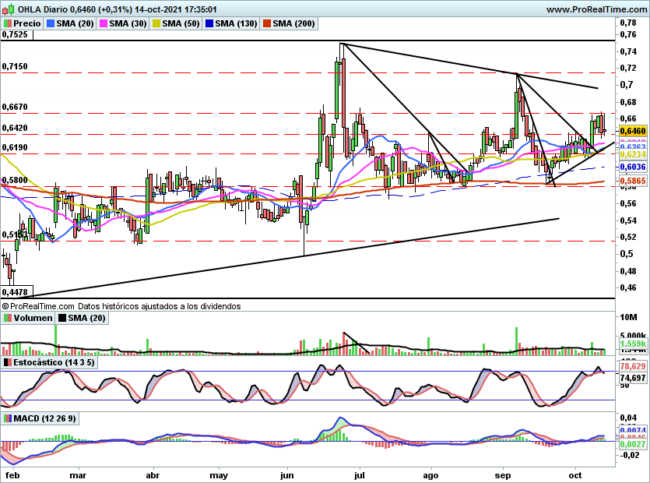The image size is (650, 483).
Task: Click the 0,4478 support level label
Action: (15, 292)
